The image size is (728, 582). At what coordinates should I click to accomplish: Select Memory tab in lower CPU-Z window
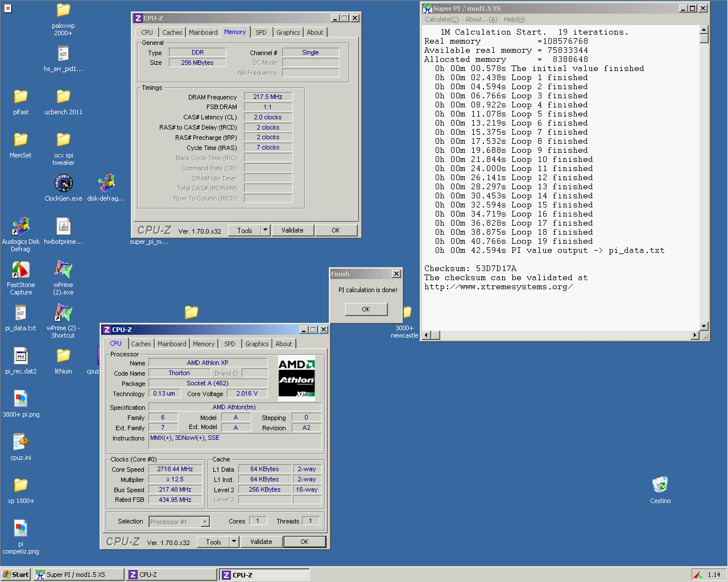[204, 344]
